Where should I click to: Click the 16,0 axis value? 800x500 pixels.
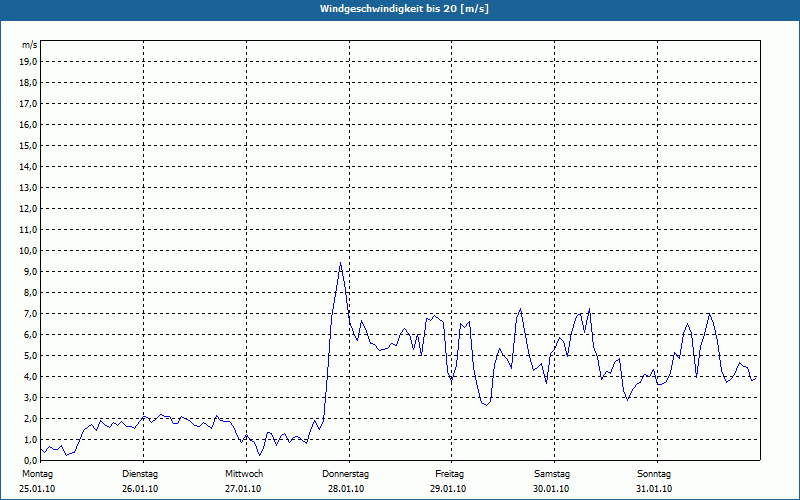point(28,124)
